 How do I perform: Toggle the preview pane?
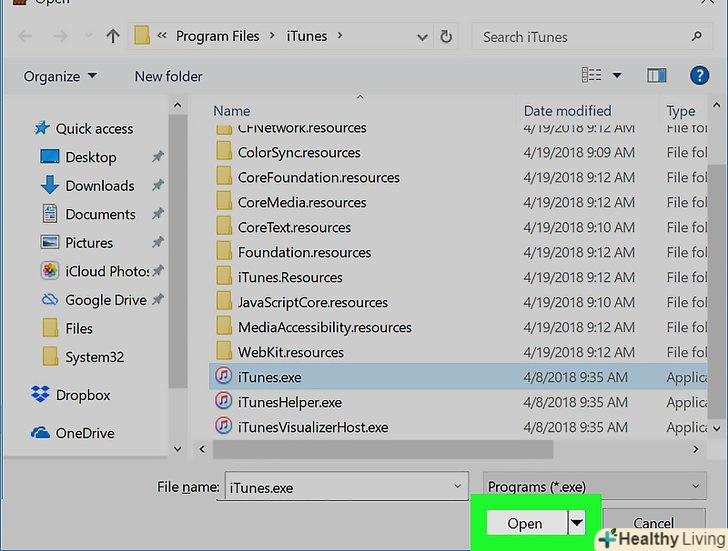(x=656, y=75)
